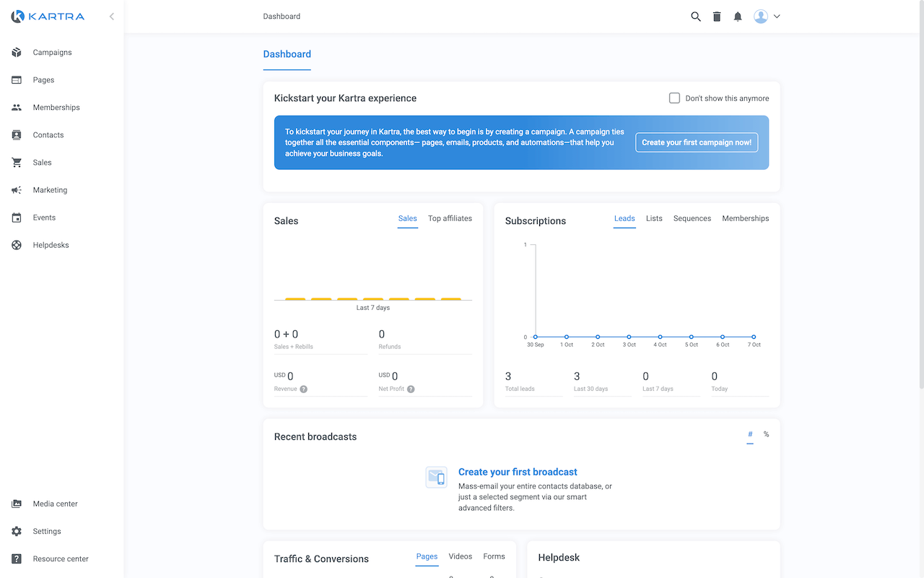Check the Don't show this anymore box
This screenshot has width=924, height=578.
click(674, 98)
